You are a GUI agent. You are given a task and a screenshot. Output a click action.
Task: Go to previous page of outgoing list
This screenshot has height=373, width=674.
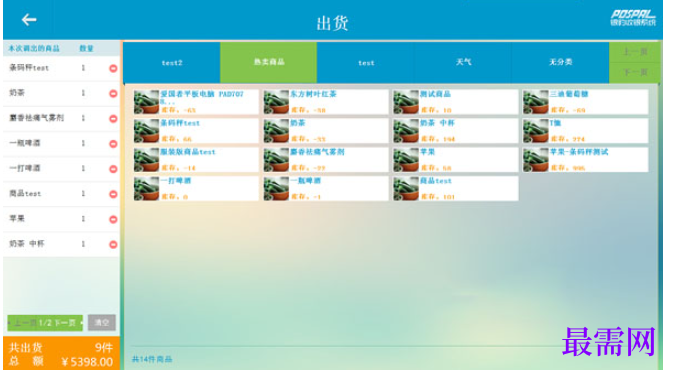(x=22, y=323)
